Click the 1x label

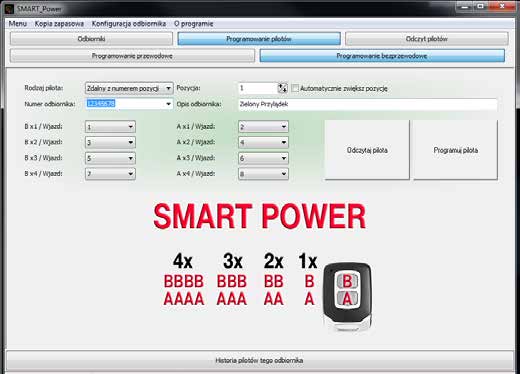point(308,261)
